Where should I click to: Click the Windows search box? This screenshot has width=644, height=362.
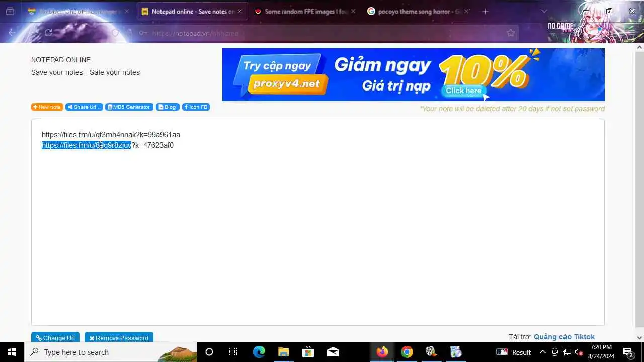tap(111, 352)
